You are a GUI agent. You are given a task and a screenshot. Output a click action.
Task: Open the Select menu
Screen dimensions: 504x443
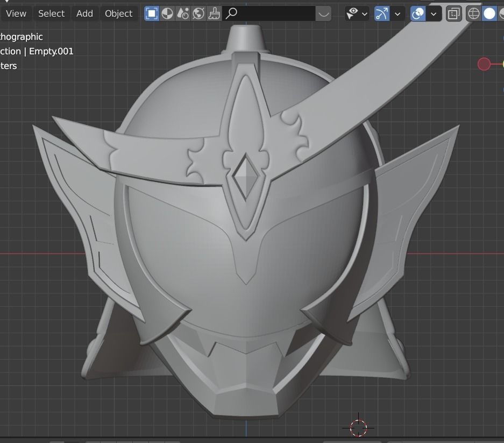[52, 13]
